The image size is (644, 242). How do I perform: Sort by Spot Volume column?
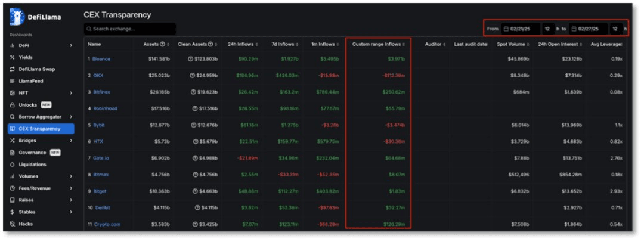click(x=513, y=44)
